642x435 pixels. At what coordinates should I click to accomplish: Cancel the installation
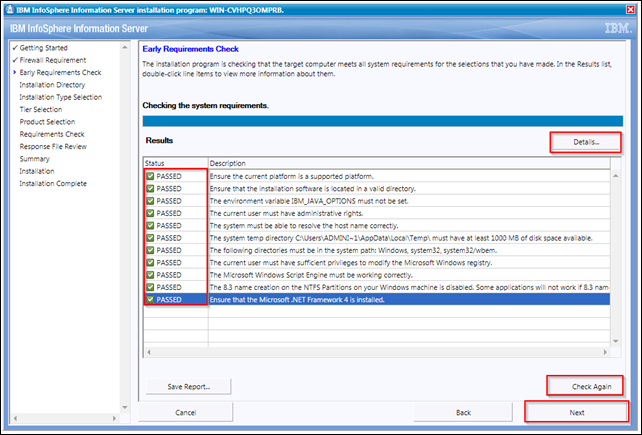[185, 412]
